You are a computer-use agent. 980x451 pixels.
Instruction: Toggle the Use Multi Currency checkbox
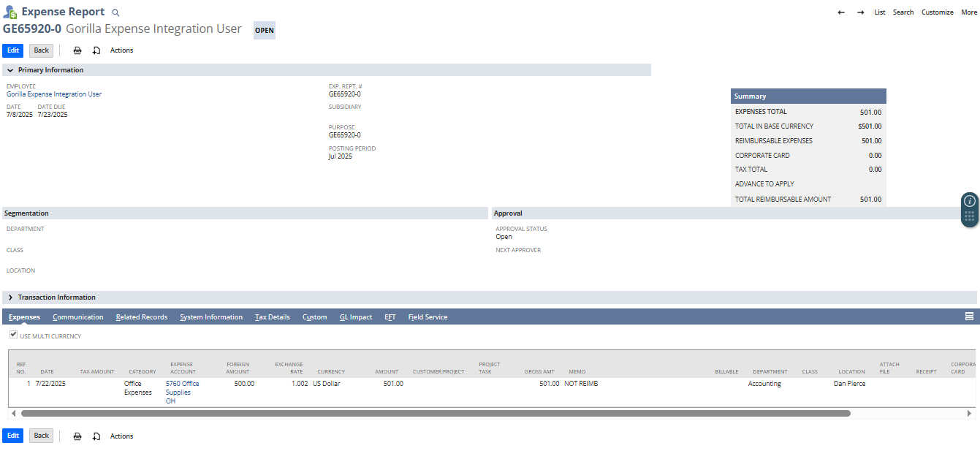[x=13, y=335]
